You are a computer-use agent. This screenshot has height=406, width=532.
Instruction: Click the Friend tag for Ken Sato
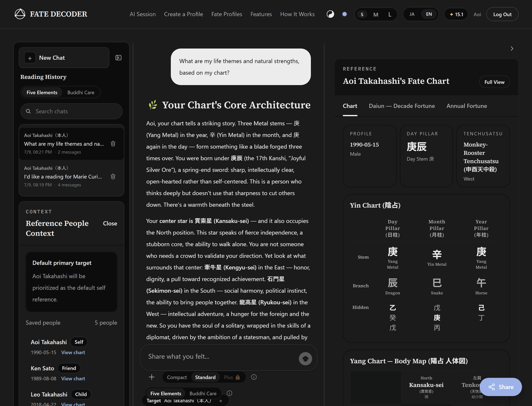point(69,368)
